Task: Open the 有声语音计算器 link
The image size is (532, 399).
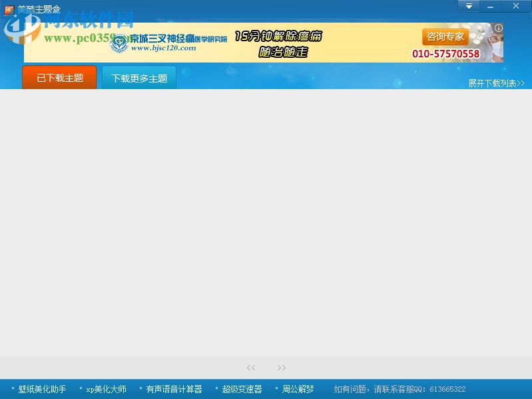Action: click(174, 389)
